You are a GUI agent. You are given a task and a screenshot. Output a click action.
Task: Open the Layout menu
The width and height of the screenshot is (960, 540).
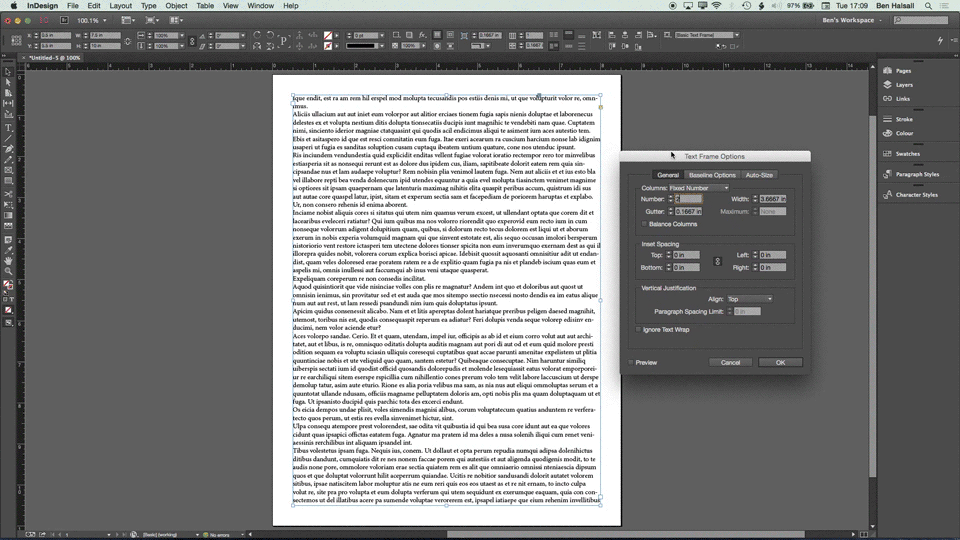point(121,6)
